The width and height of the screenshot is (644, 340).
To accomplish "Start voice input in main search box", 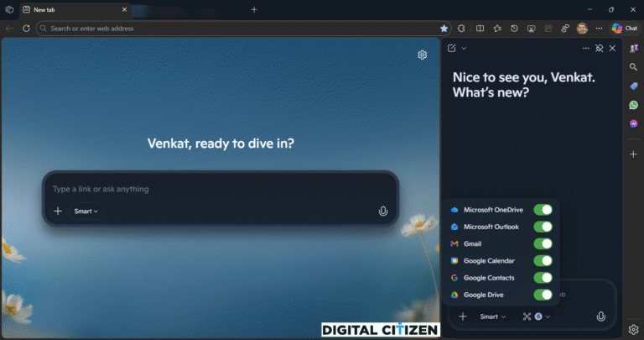I will (x=382, y=211).
